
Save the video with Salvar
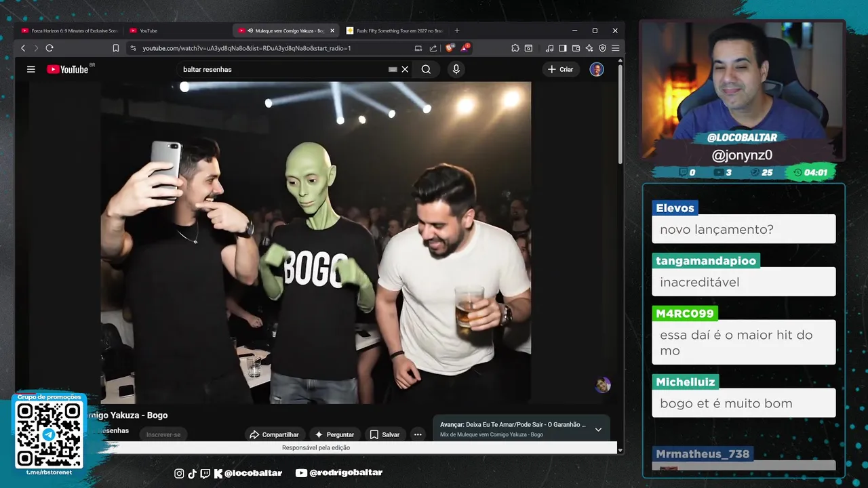tap(384, 434)
